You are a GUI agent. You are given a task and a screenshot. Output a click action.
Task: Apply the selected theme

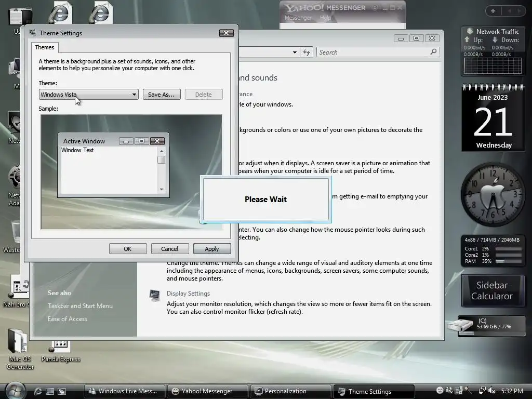tap(212, 249)
